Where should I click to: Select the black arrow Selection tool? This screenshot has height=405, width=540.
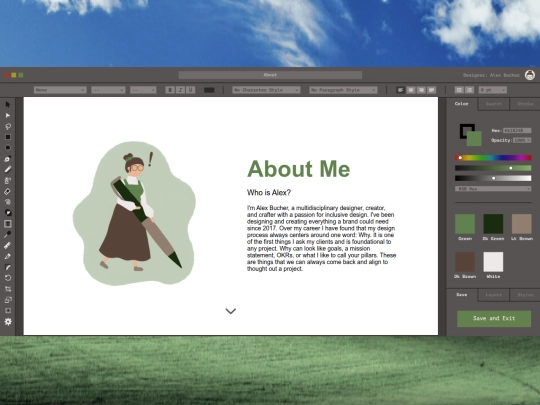[x=8, y=104]
